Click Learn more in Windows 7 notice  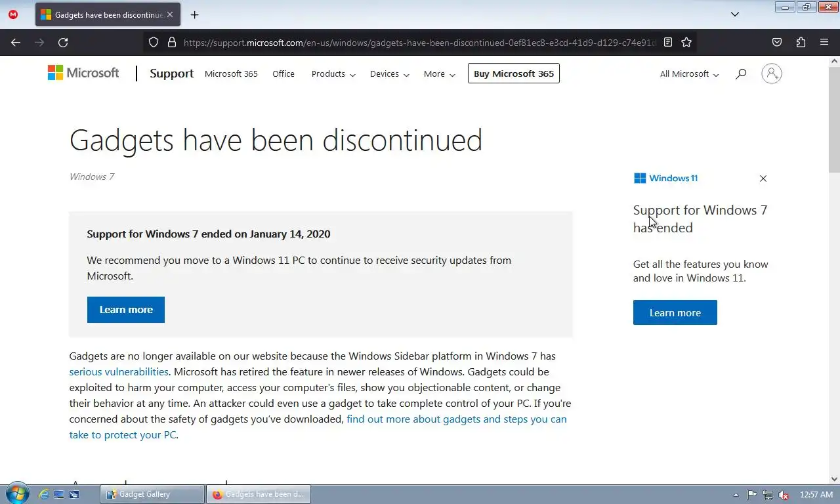(x=126, y=309)
